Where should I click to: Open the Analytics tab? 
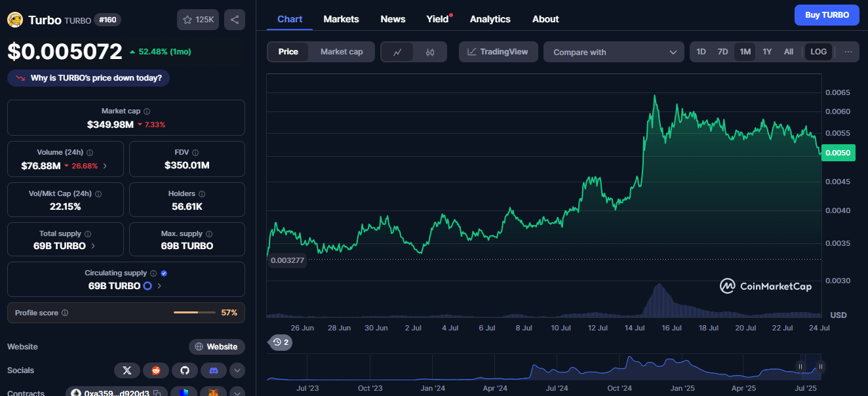point(490,19)
